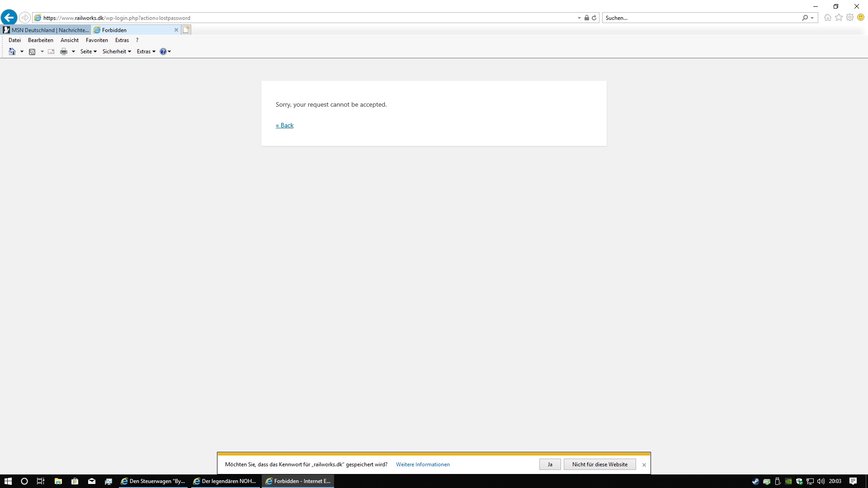
Task: Click Ja to save the password
Action: pyautogui.click(x=550, y=465)
